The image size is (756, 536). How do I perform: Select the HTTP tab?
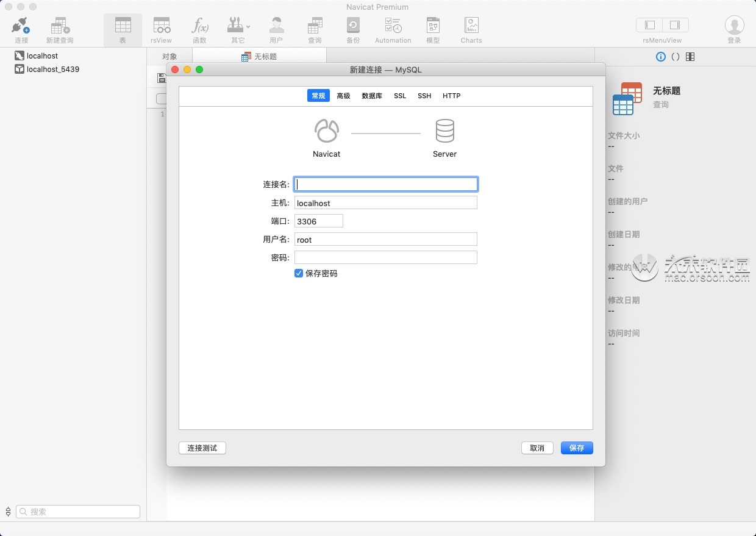451,96
